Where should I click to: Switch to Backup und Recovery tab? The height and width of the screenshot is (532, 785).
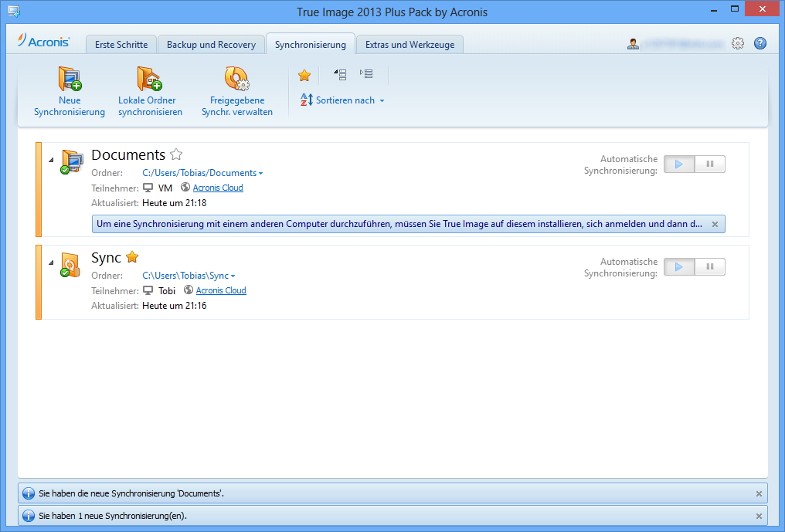coord(211,45)
